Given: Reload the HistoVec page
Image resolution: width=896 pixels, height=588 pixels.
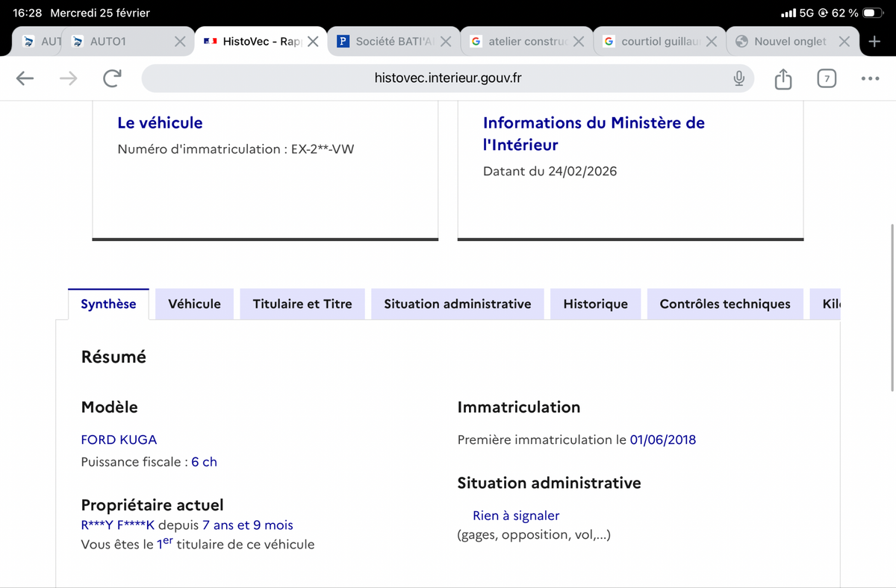Looking at the screenshot, I should tap(112, 78).
